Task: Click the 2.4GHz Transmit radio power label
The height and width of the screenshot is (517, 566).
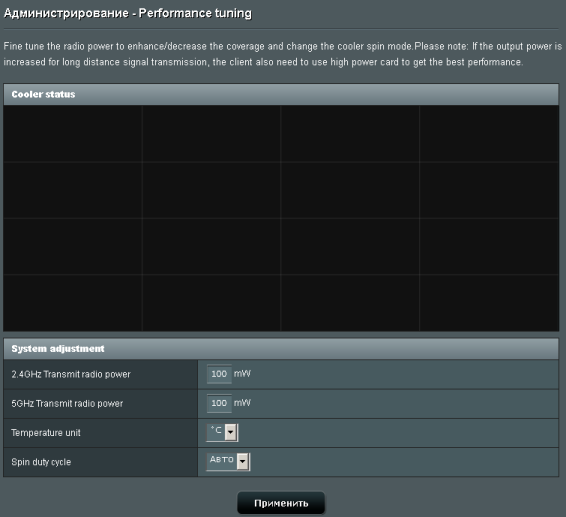Action: [x=71, y=374]
